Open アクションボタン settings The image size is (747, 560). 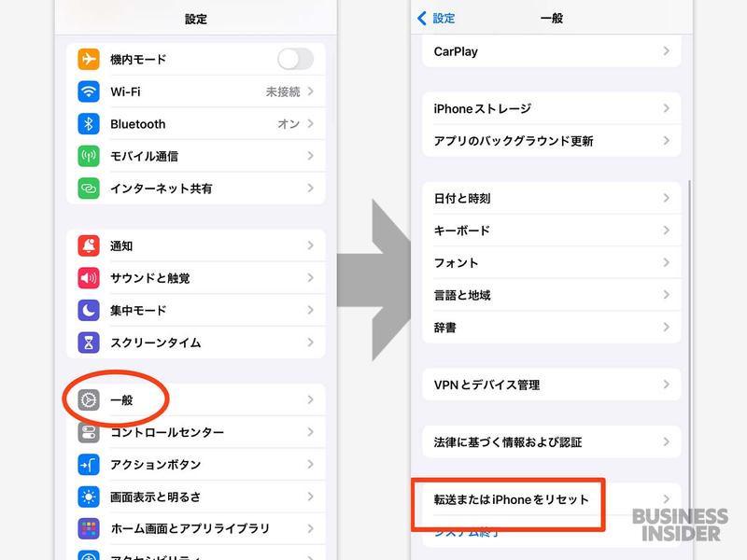(x=196, y=465)
